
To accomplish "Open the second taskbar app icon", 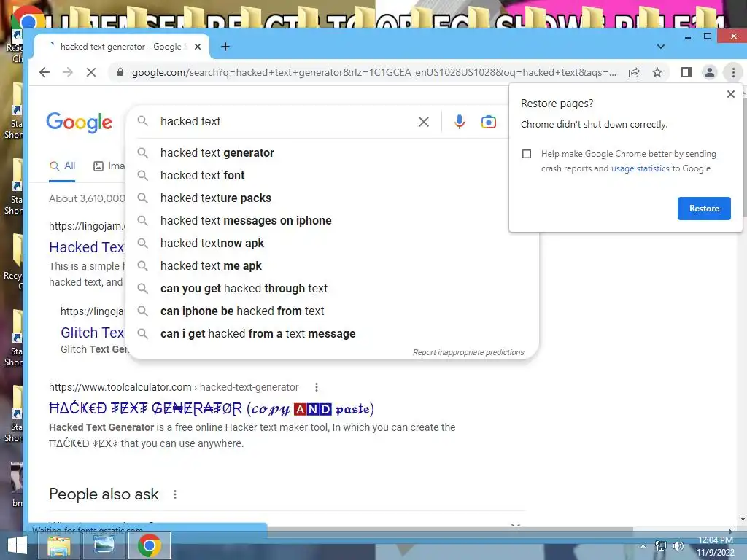I will (104, 545).
